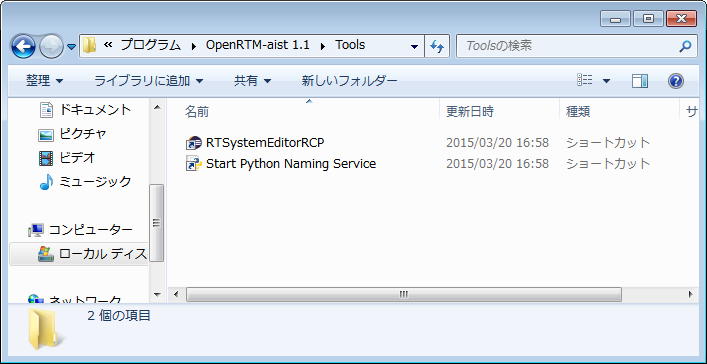Toggle the preview pane icon

(x=639, y=81)
